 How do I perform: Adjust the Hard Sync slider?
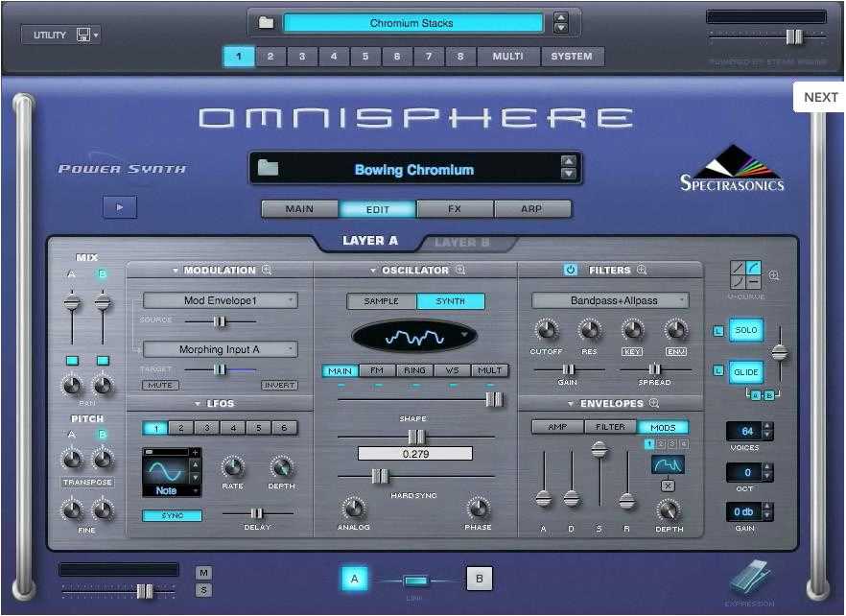(x=415, y=476)
